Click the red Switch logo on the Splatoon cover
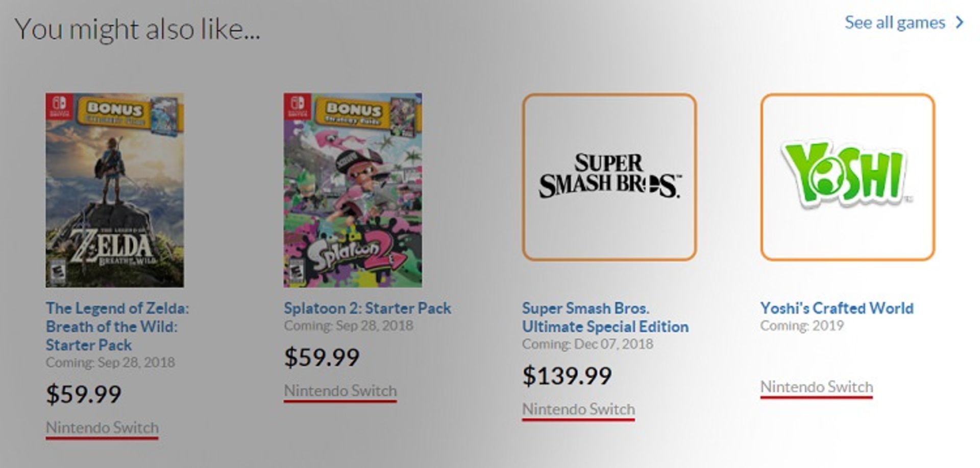Screen dimensions: 980x468 pyautogui.click(x=297, y=106)
